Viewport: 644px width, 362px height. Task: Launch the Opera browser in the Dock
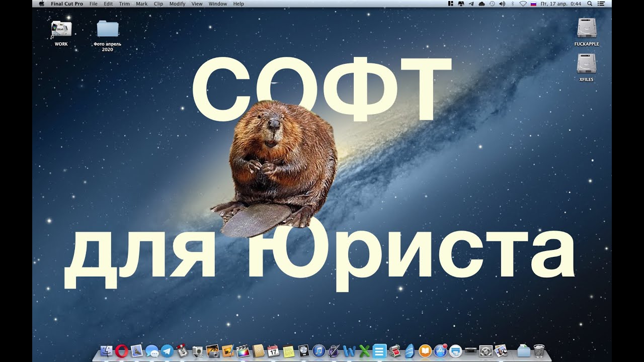[121, 351]
